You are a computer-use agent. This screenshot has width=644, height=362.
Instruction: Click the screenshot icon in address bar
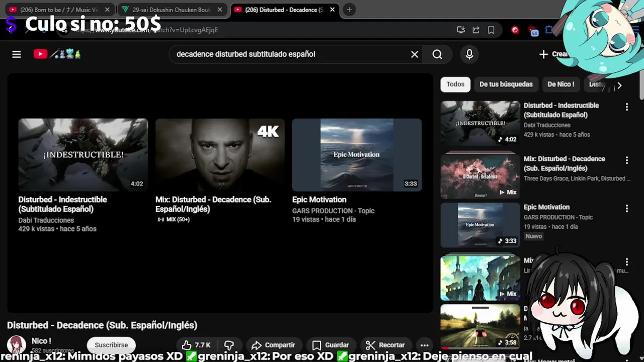pos(460,30)
